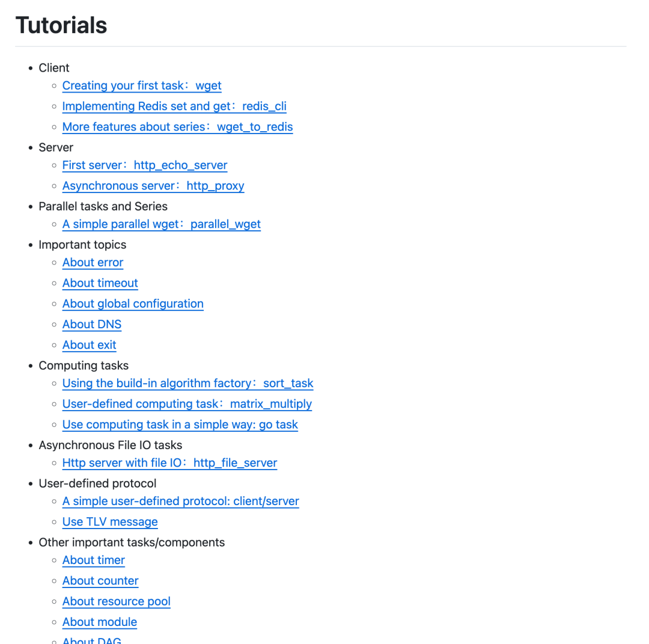Open the sort_task algorithm factory tutorial
This screenshot has width=649, height=644.
pyautogui.click(x=188, y=384)
